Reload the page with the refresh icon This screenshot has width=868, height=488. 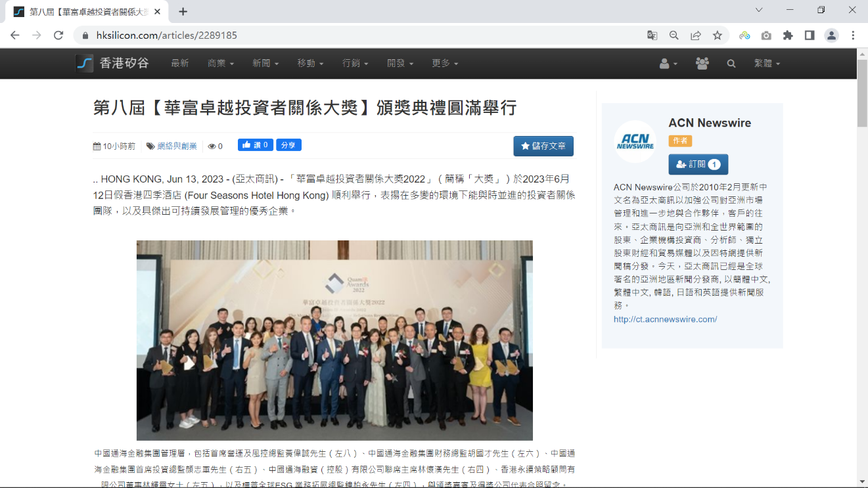[58, 35]
